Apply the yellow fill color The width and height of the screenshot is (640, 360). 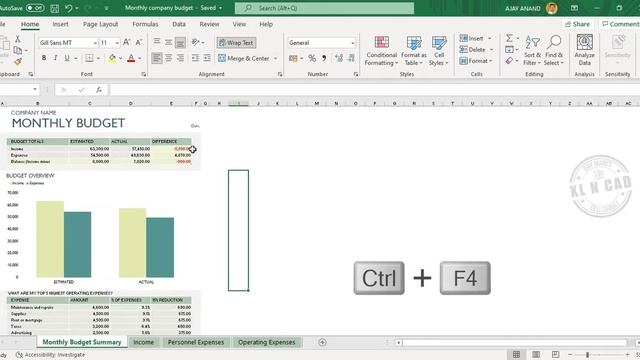click(112, 58)
